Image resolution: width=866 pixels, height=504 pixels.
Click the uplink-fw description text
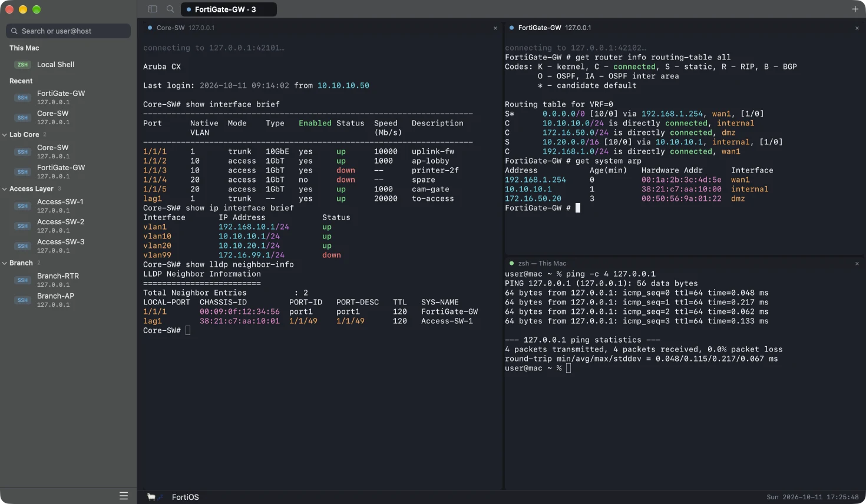433,151
